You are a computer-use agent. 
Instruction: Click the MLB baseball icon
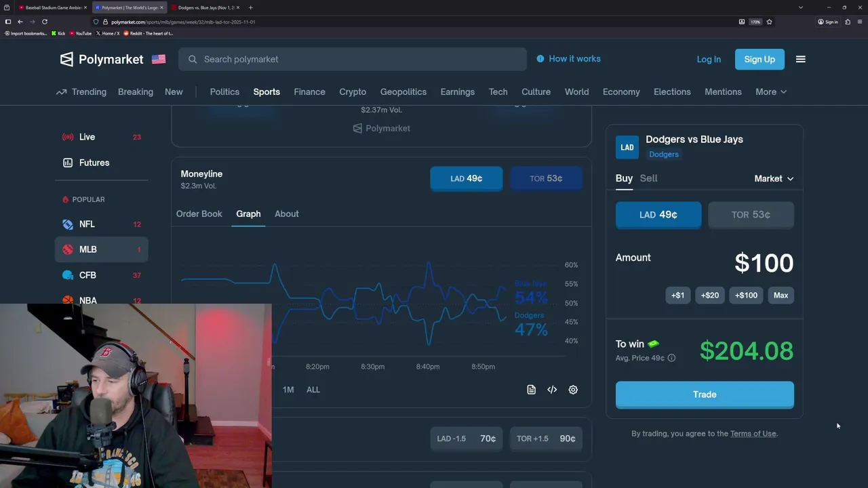(x=68, y=249)
